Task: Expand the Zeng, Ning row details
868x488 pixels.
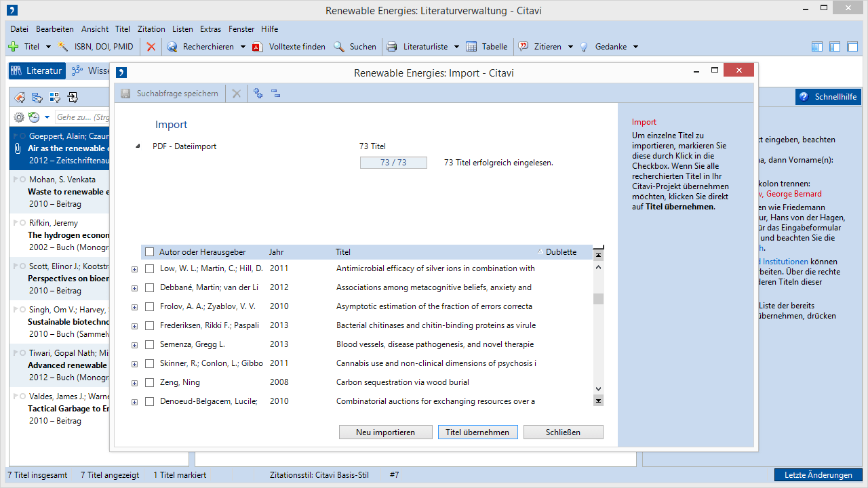Action: pyautogui.click(x=134, y=383)
